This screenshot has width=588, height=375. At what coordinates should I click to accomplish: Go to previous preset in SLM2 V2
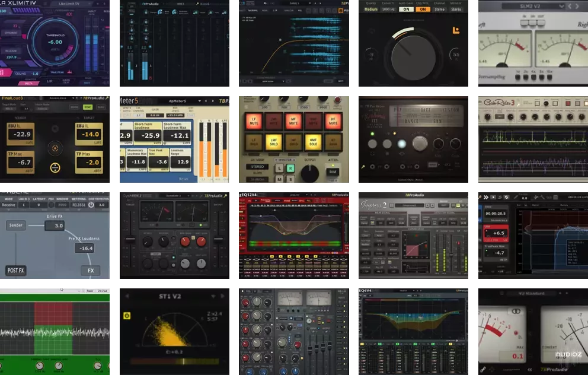click(570, 6)
